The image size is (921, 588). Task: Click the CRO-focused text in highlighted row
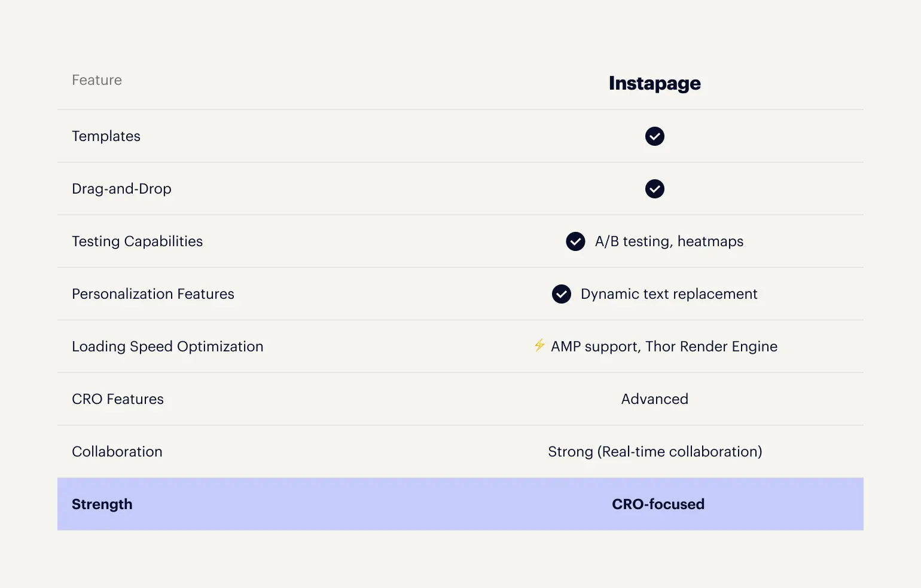click(x=658, y=504)
